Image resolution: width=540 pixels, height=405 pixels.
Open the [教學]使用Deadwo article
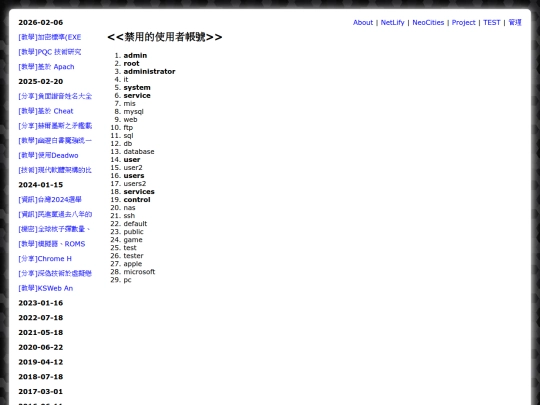pos(48,155)
